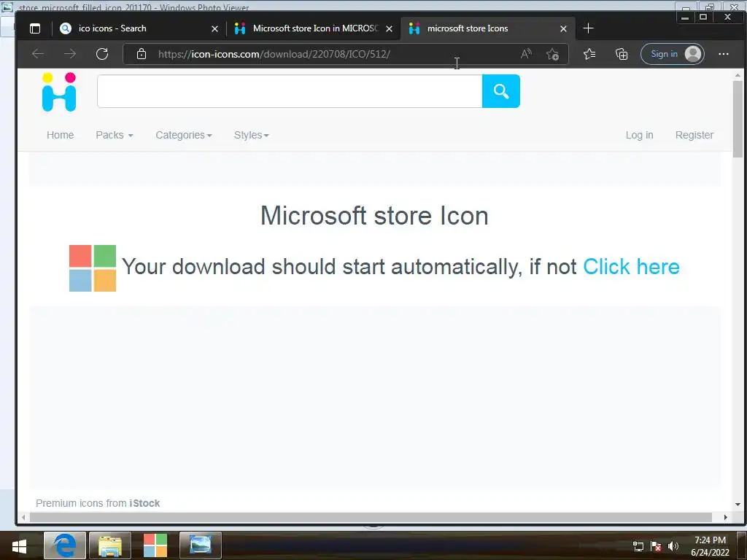Click the browser back arrow
The image size is (747, 560).
pos(38,54)
